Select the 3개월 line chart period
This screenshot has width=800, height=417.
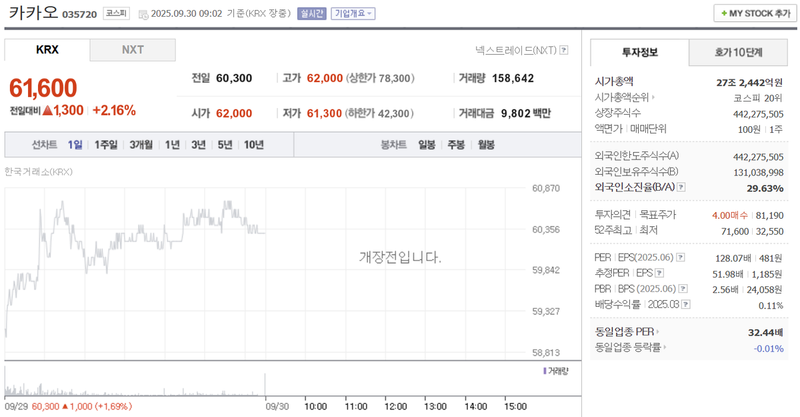(x=140, y=145)
